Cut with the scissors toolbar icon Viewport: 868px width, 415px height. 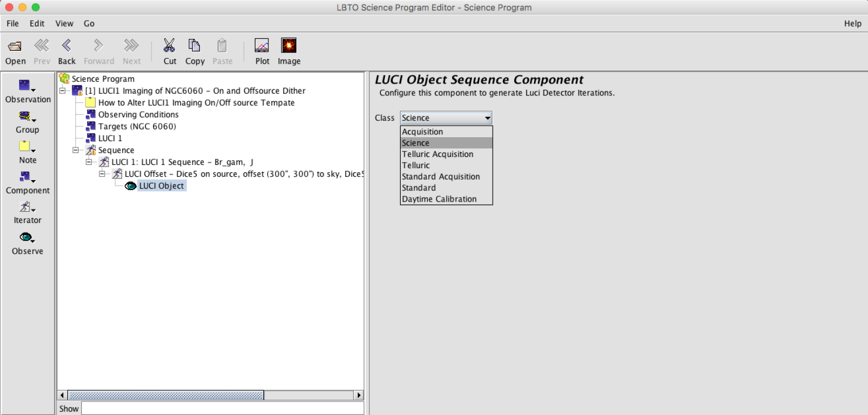click(170, 46)
